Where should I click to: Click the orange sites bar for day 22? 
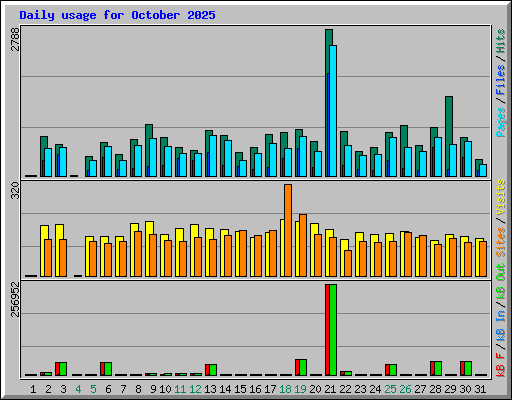coord(348,264)
